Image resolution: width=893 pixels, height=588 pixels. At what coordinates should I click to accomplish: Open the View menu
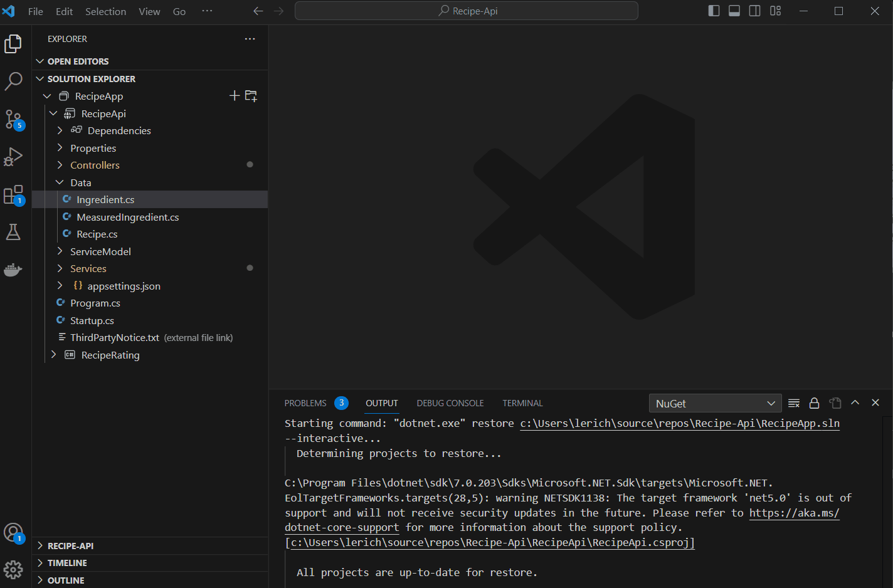149,11
